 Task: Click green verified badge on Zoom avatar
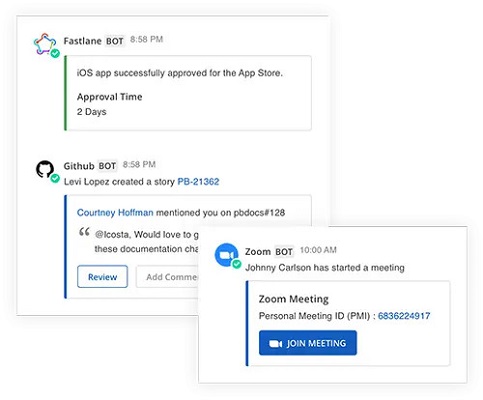(237, 264)
